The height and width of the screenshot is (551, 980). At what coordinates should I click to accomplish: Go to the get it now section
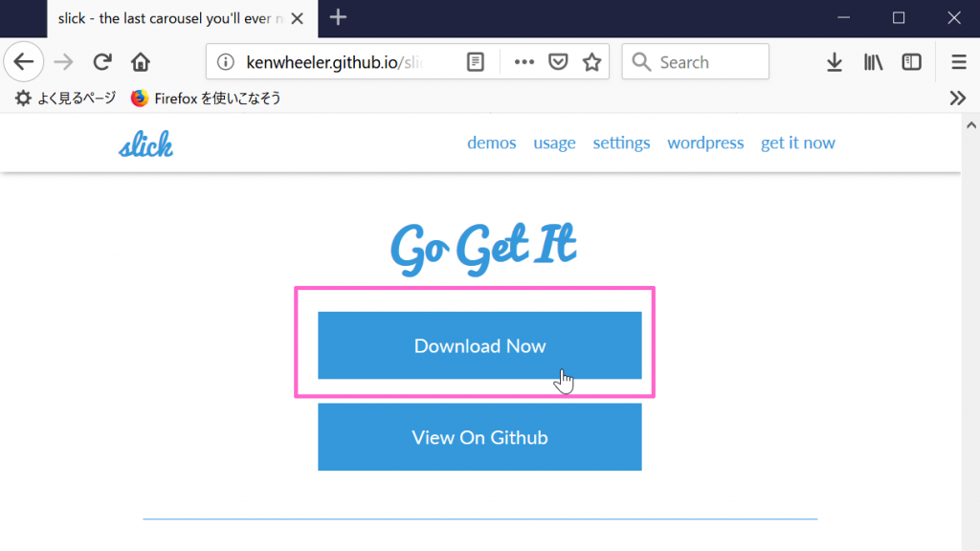(797, 143)
